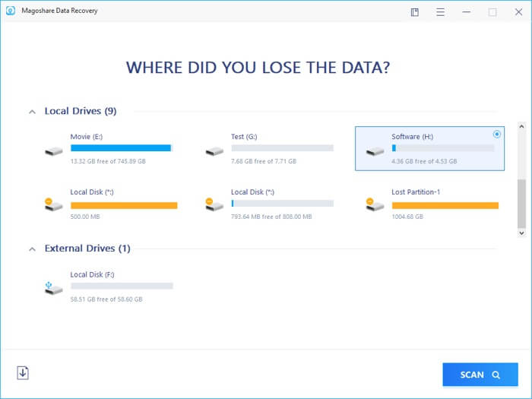The height and width of the screenshot is (399, 532).
Task: Click the Magoshare app logo icon
Action: [11, 11]
